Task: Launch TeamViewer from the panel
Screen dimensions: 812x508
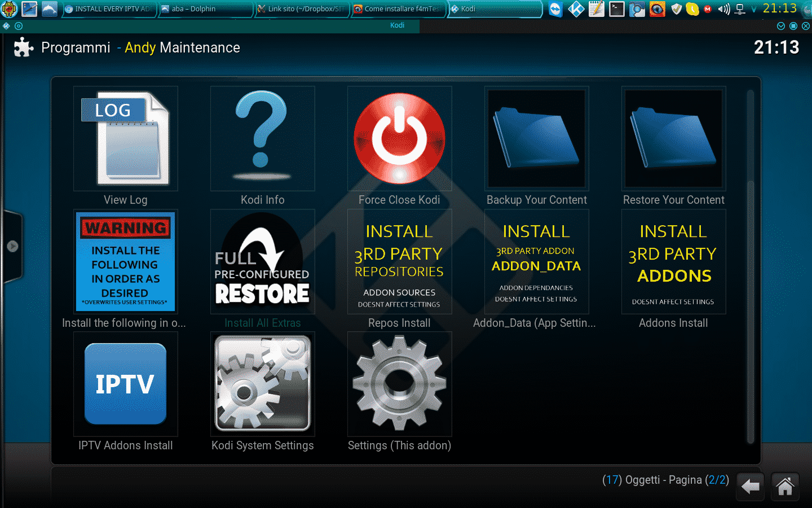Action: pyautogui.click(x=555, y=9)
